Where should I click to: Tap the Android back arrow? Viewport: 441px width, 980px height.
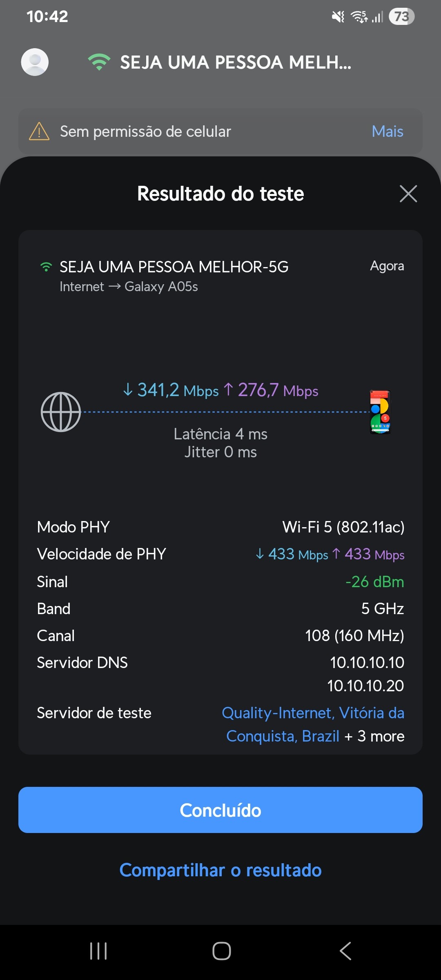click(x=345, y=951)
